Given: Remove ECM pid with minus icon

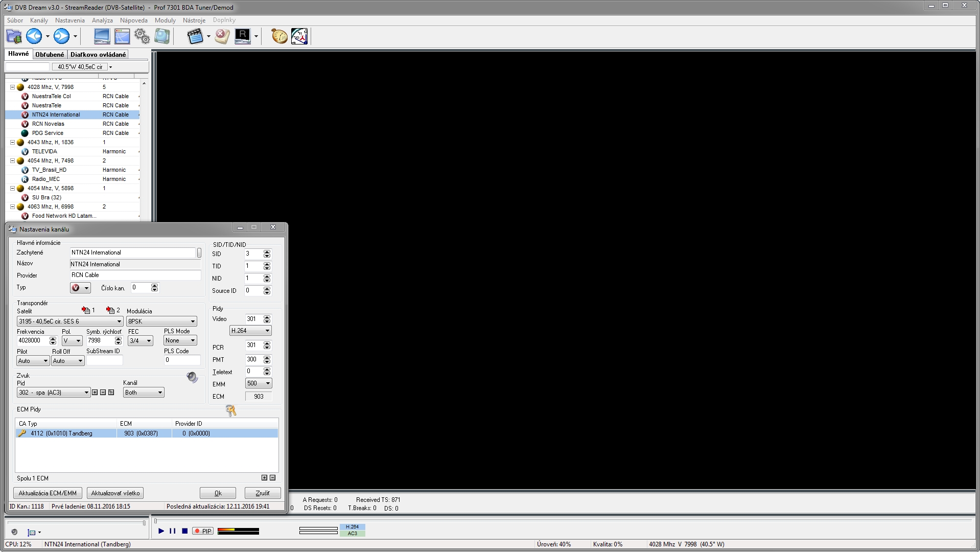Looking at the screenshot, I should [x=272, y=478].
